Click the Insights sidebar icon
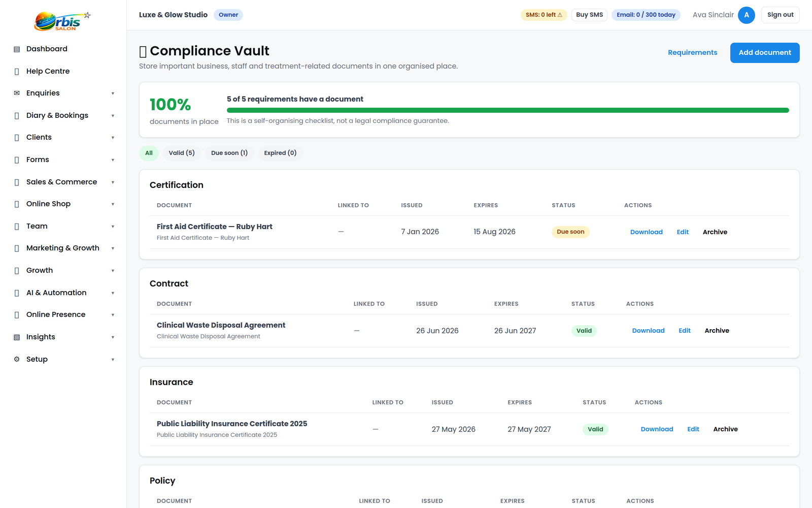The image size is (812, 508). click(x=17, y=337)
